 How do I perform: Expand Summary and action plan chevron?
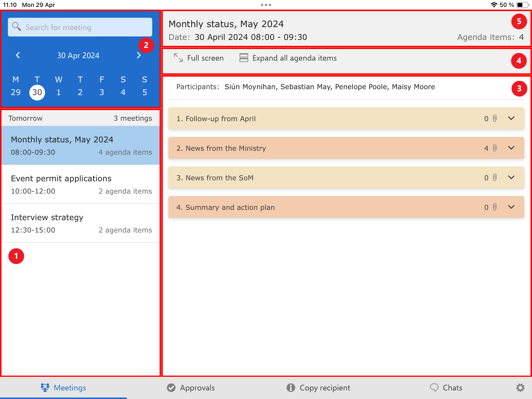coord(511,207)
